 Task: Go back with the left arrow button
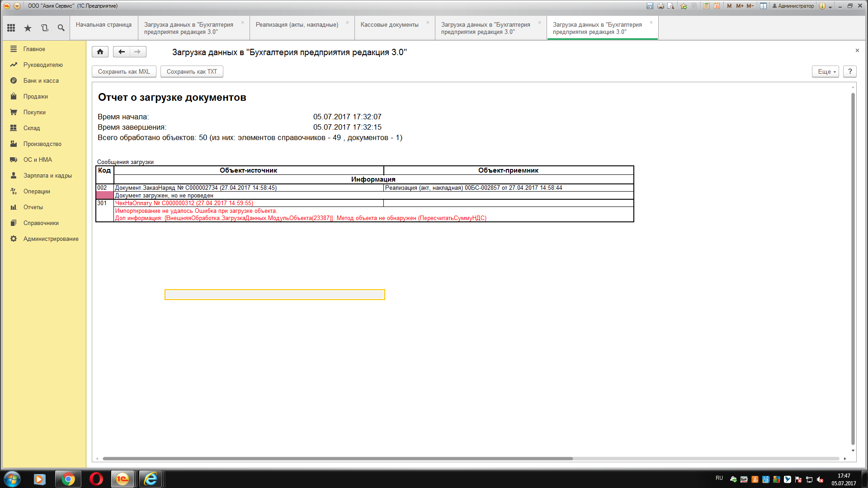[121, 52]
